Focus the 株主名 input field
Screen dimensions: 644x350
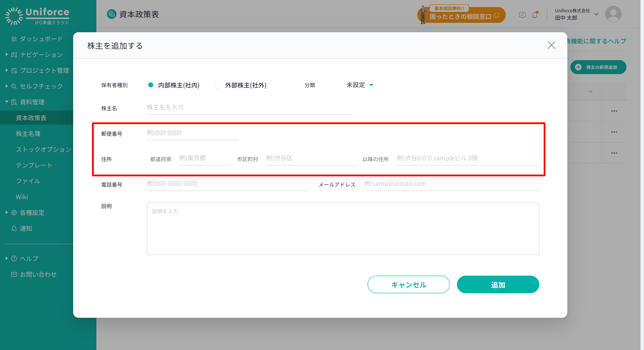pyautogui.click(x=249, y=108)
